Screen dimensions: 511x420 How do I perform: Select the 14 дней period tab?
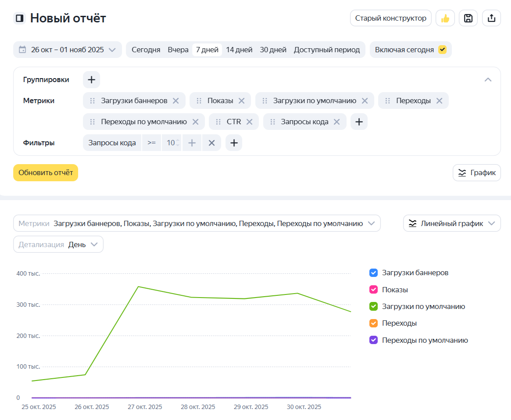(x=239, y=50)
